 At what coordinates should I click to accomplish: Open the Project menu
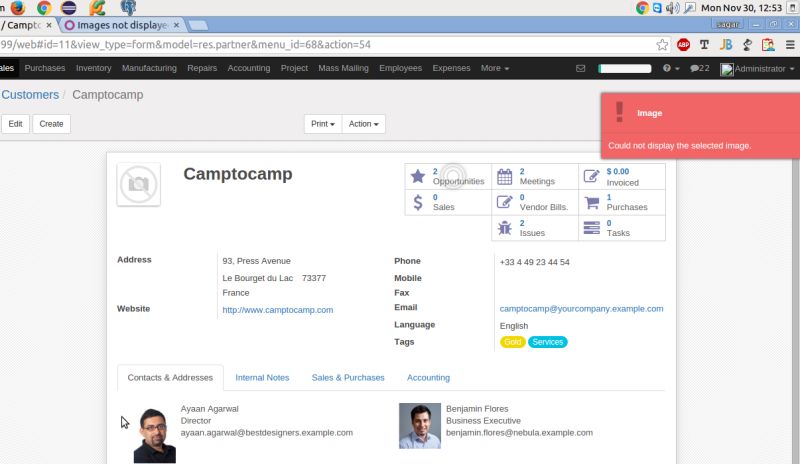pyautogui.click(x=294, y=68)
